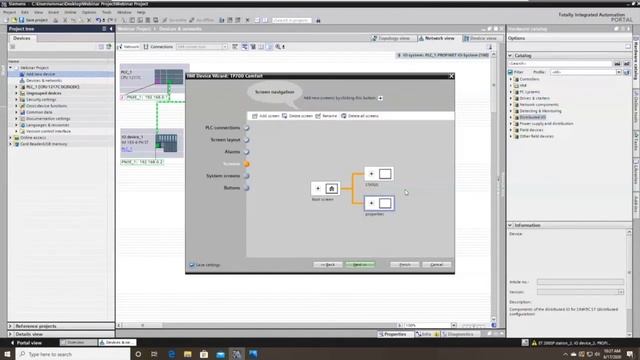Select the Devices tab in Project tree
The height and width of the screenshot is (360, 640).
click(22, 38)
